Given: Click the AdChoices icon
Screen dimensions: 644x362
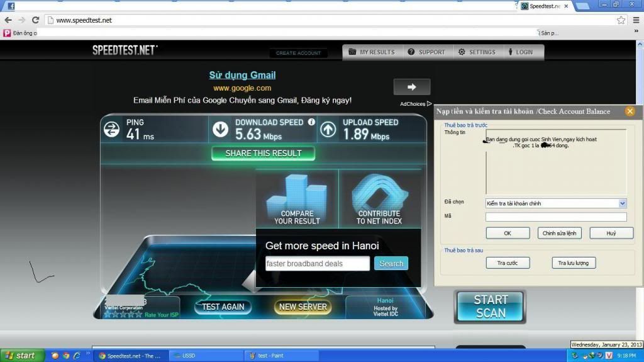Looking at the screenshot, I should click(429, 104).
